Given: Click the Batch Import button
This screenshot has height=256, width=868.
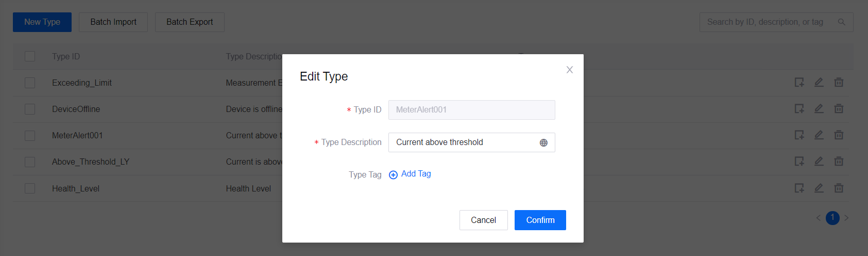Looking at the screenshot, I should [x=113, y=22].
